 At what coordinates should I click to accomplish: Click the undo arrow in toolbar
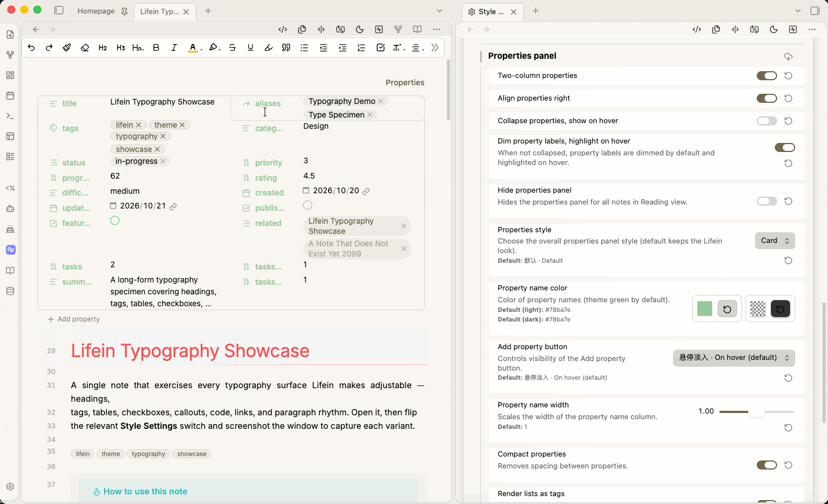31,48
